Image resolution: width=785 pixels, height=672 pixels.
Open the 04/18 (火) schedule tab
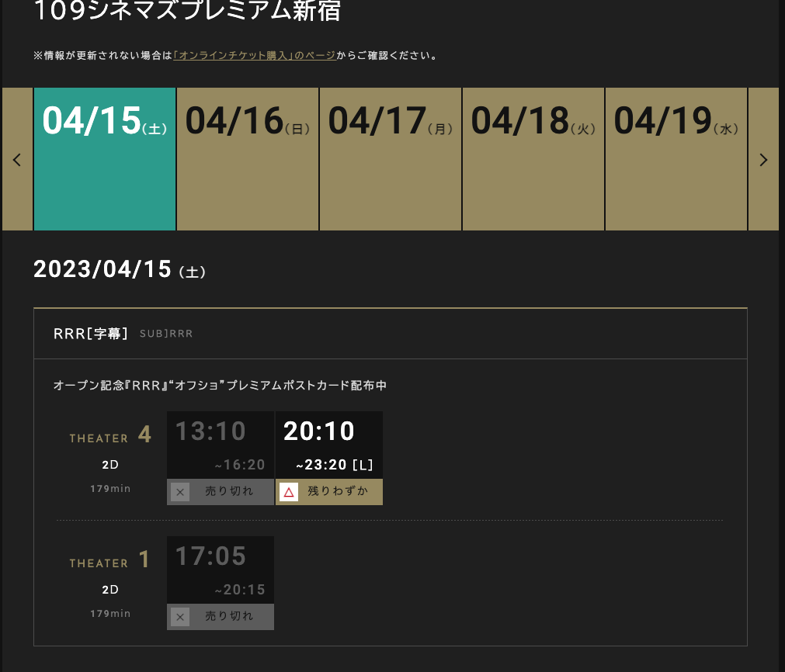533,159
